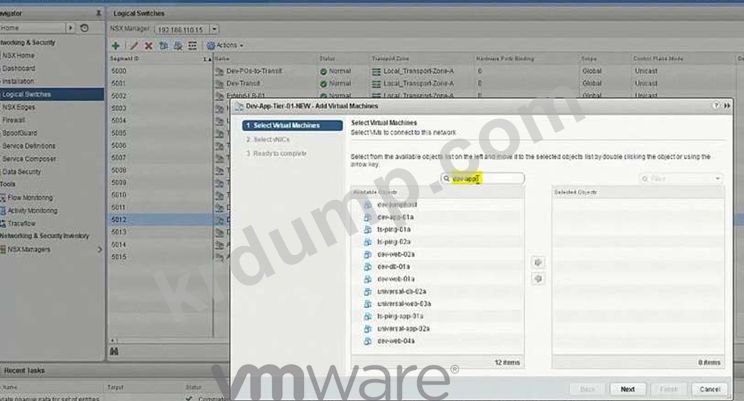Open SpoofGuard in navigator
Image resolution: width=744 pixels, height=401 pixels.
click(x=19, y=133)
